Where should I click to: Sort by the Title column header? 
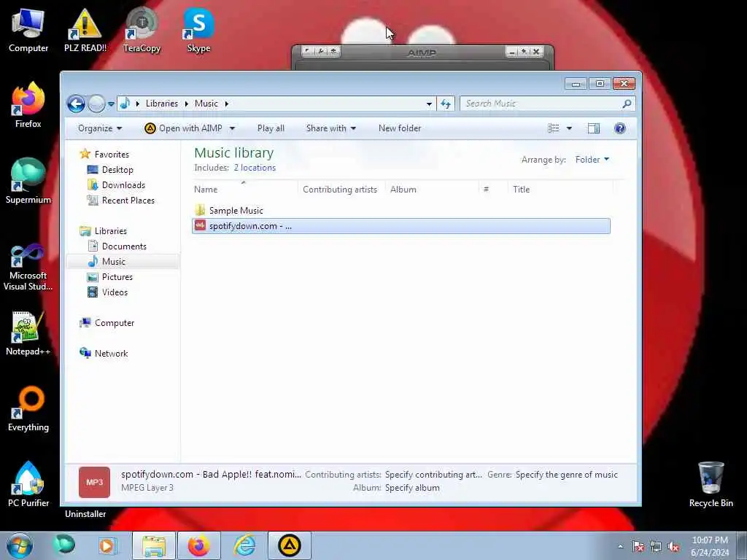click(560, 190)
